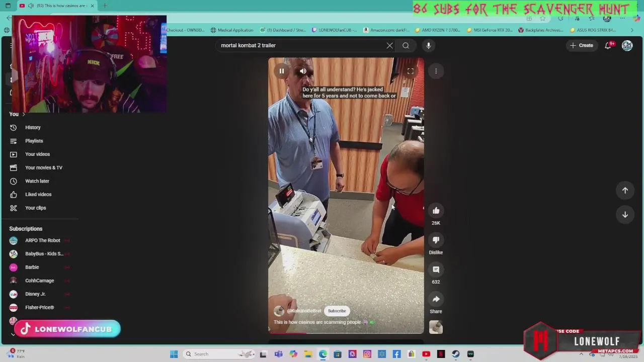
Task: Open the sound thumbnail below Share
Action: [x=436, y=327]
